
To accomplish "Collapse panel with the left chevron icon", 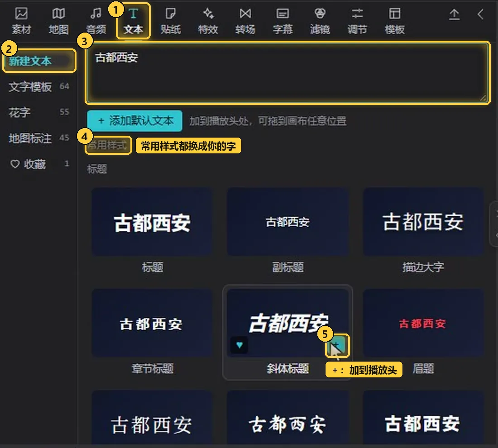I will pyautogui.click(x=480, y=14).
